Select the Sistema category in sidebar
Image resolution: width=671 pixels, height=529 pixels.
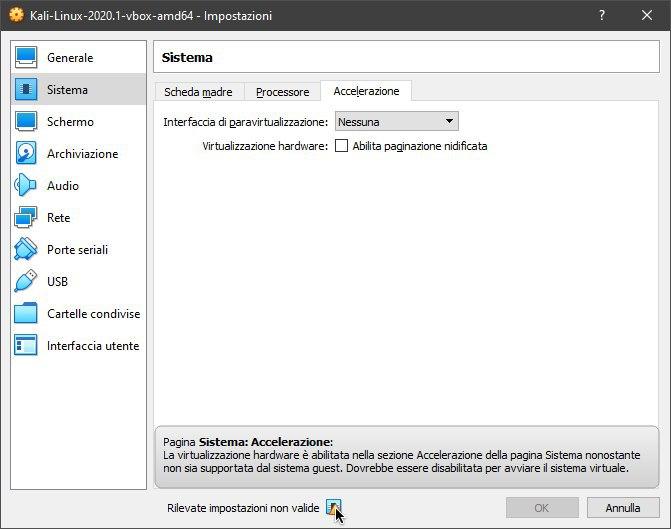click(67, 90)
